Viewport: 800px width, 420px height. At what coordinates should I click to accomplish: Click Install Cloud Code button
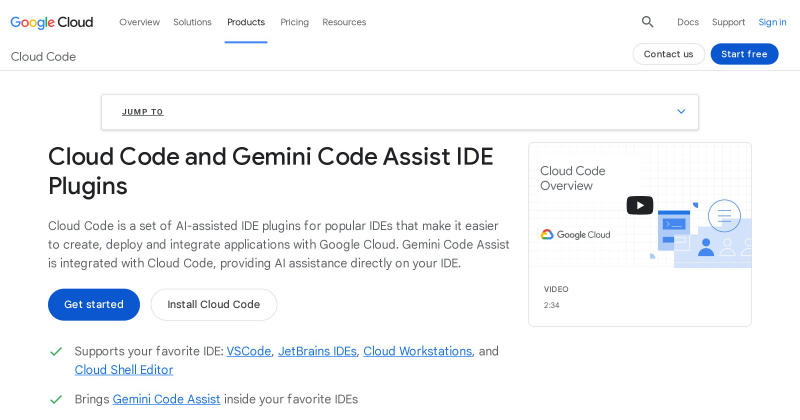[x=214, y=305]
